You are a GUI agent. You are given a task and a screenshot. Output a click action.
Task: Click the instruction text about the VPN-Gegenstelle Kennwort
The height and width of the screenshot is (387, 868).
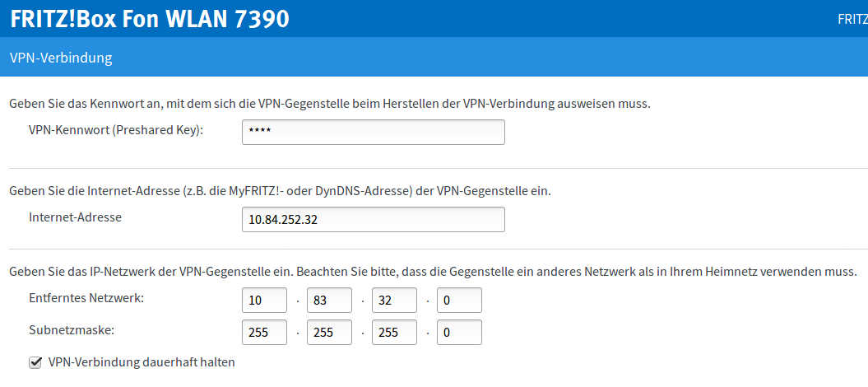pyautogui.click(x=329, y=105)
